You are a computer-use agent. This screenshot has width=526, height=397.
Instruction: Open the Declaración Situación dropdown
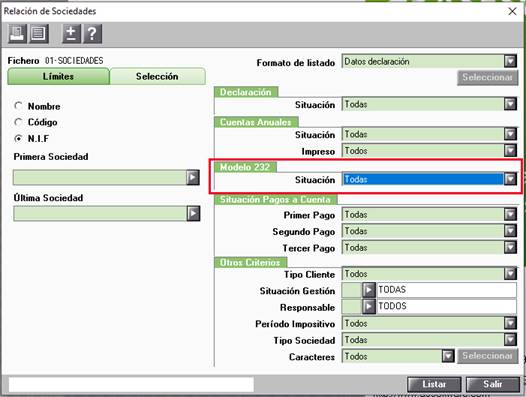(510, 104)
